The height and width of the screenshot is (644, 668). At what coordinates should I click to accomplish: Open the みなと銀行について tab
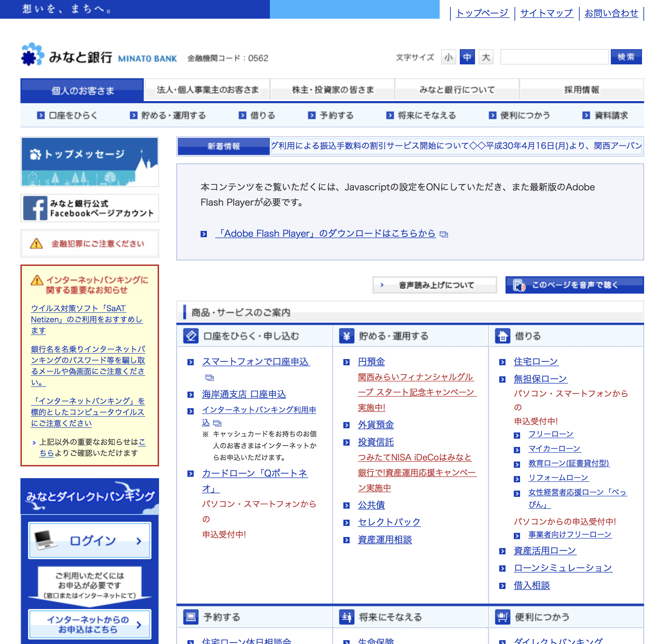[457, 90]
